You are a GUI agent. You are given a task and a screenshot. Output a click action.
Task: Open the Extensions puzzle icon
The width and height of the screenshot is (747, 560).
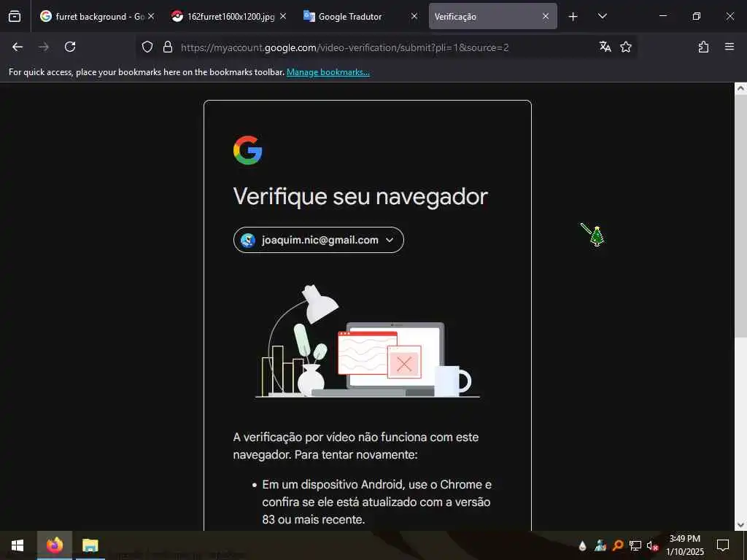point(703,47)
